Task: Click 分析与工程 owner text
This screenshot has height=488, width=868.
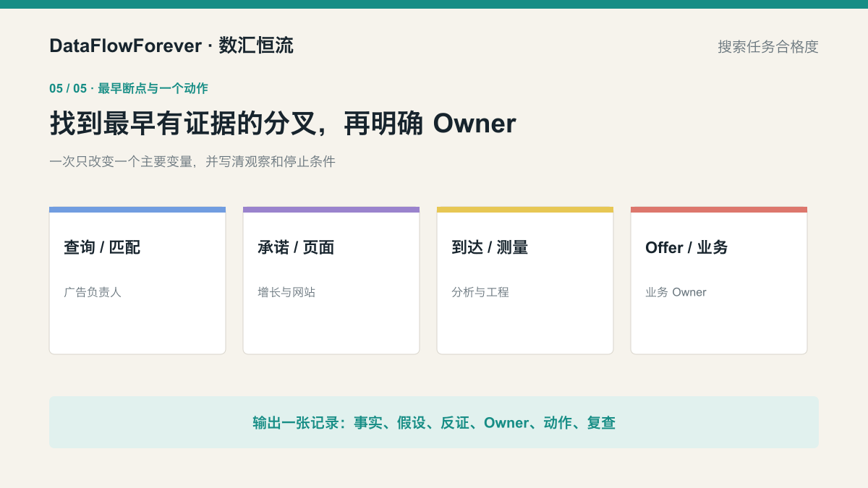Action: pos(480,292)
